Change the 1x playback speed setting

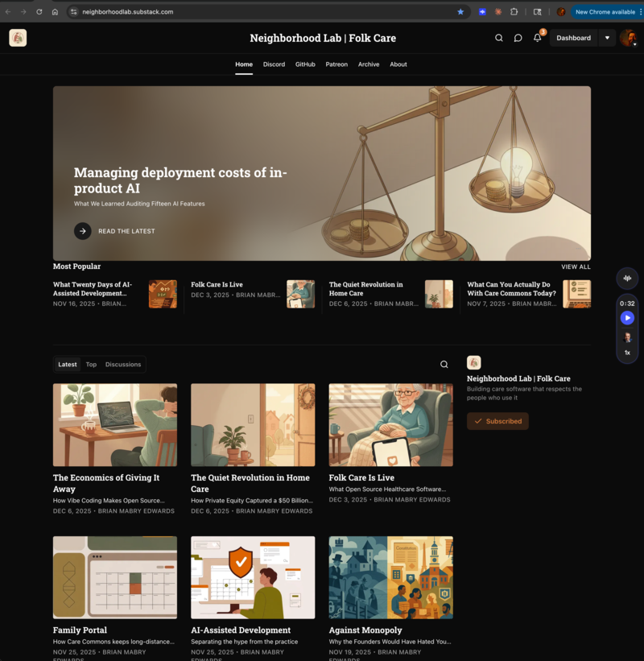click(627, 353)
